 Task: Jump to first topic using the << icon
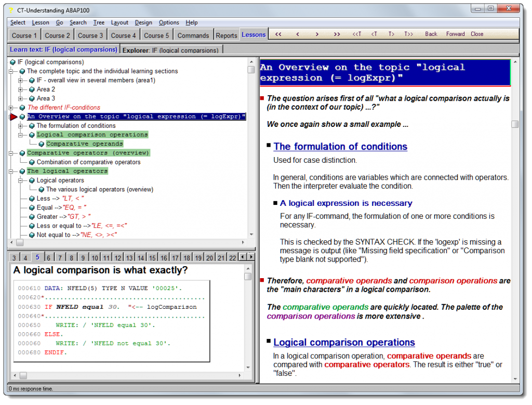(278, 34)
